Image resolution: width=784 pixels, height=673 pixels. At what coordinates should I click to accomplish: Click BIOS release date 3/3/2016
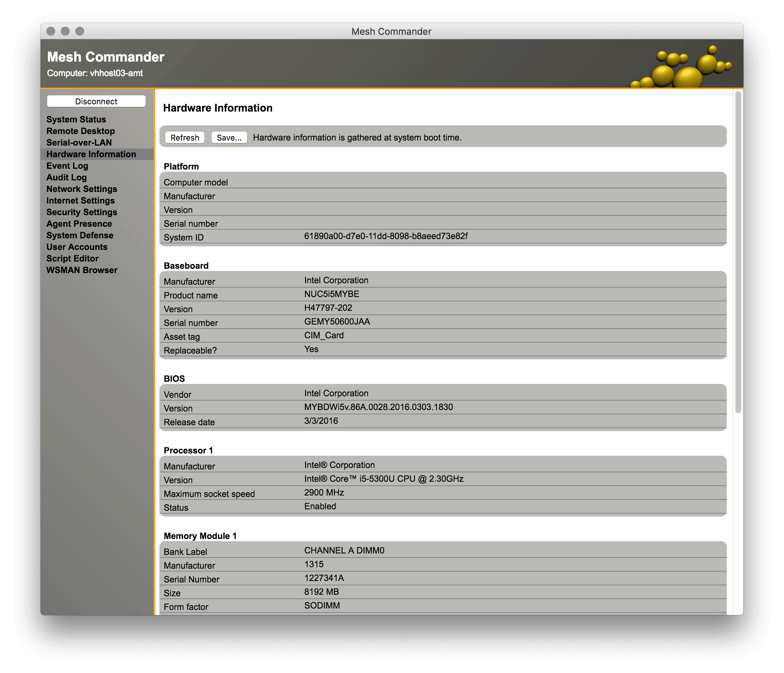pos(321,421)
